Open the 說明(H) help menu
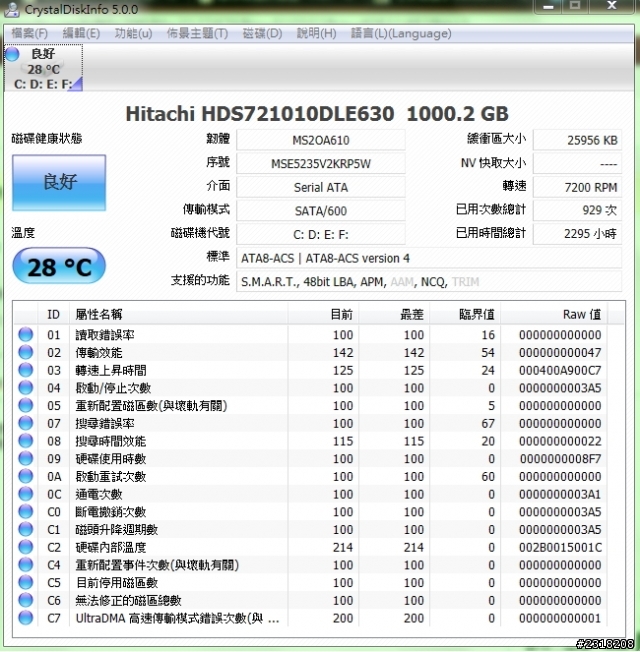 [316, 33]
